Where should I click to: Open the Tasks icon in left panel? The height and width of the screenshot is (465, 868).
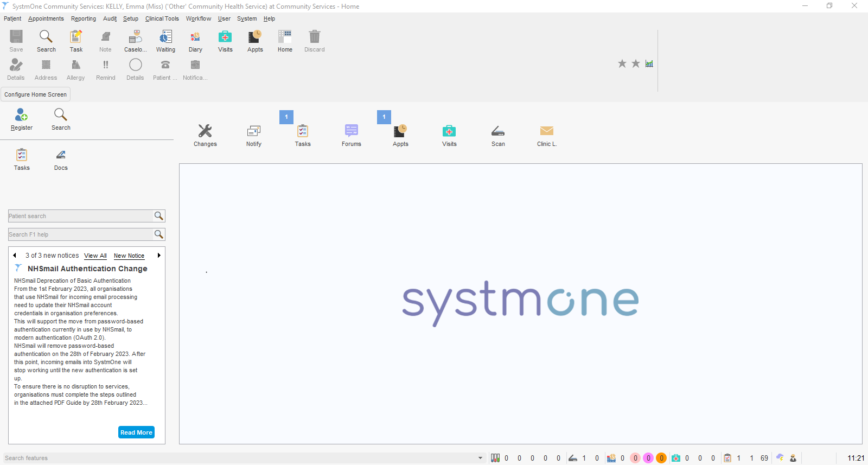22,155
